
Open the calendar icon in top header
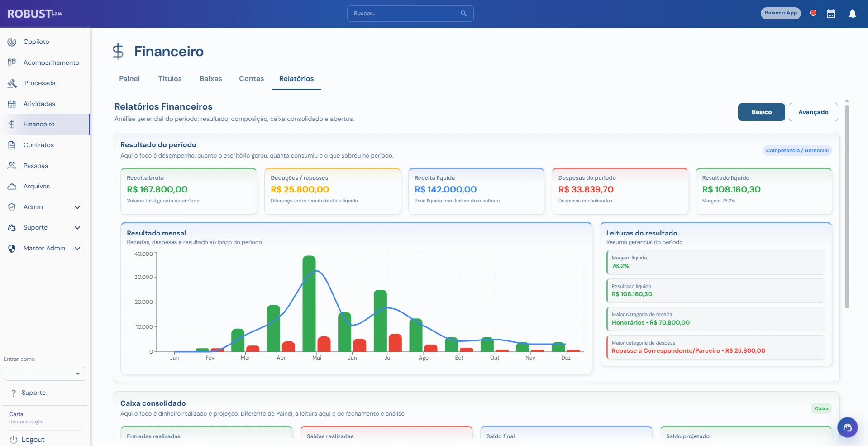831,14
